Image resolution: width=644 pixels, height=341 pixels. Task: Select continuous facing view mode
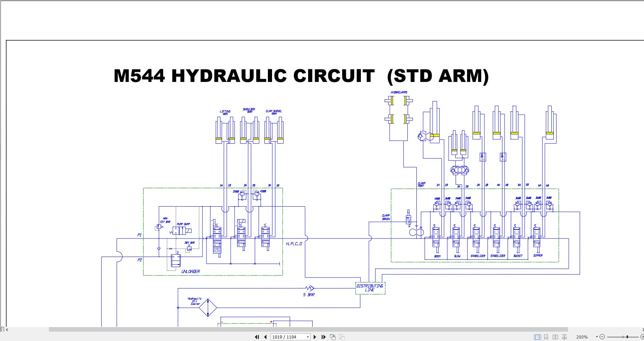tap(564, 337)
